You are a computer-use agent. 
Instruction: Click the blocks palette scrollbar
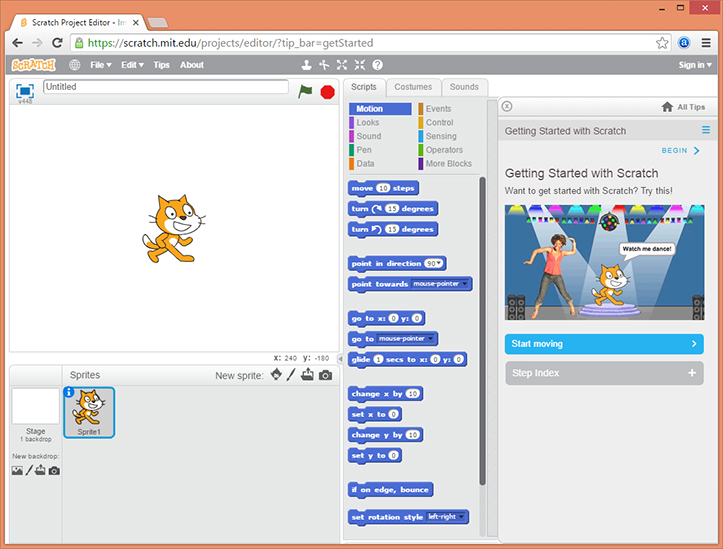tap(482, 331)
